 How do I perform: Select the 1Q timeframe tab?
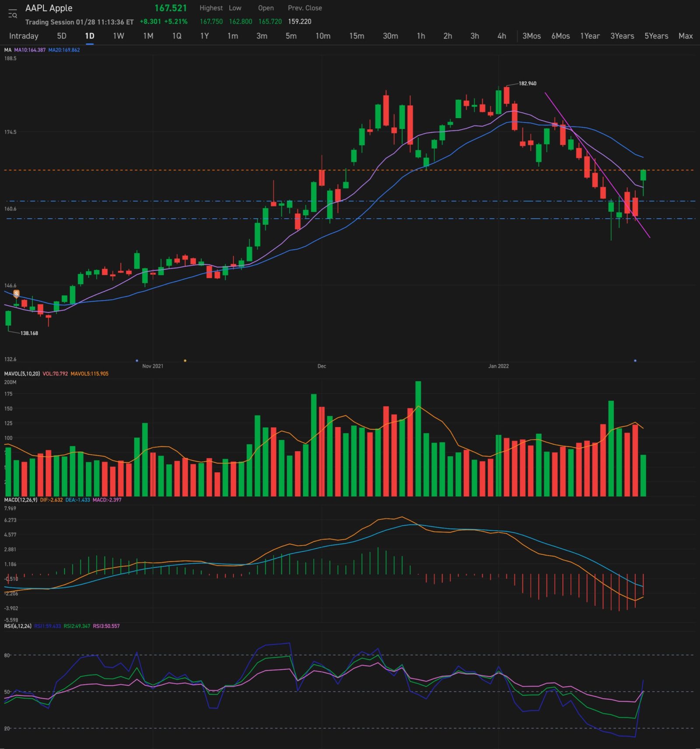pyautogui.click(x=177, y=36)
